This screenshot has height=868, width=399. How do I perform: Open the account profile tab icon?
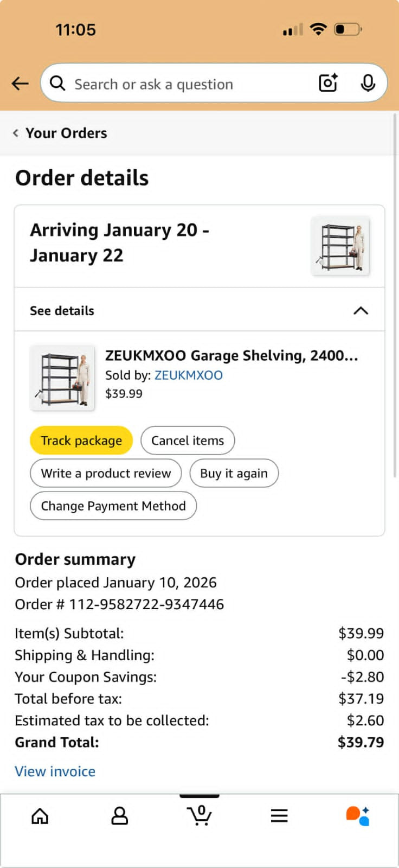[119, 816]
